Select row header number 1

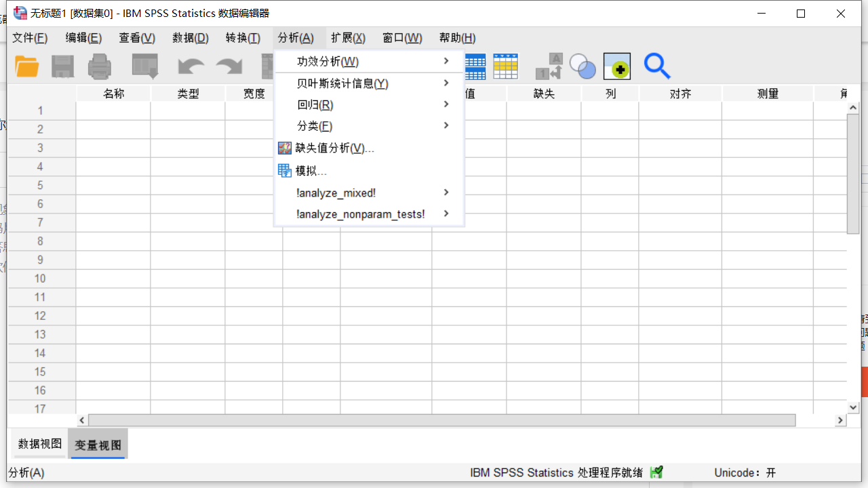click(x=41, y=111)
